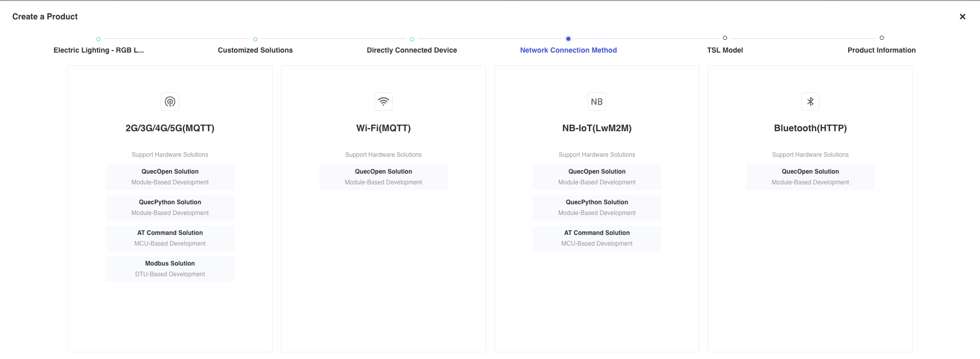The height and width of the screenshot is (359, 980).
Task: Click the NB icon for NB-IoT
Action: coord(597,102)
